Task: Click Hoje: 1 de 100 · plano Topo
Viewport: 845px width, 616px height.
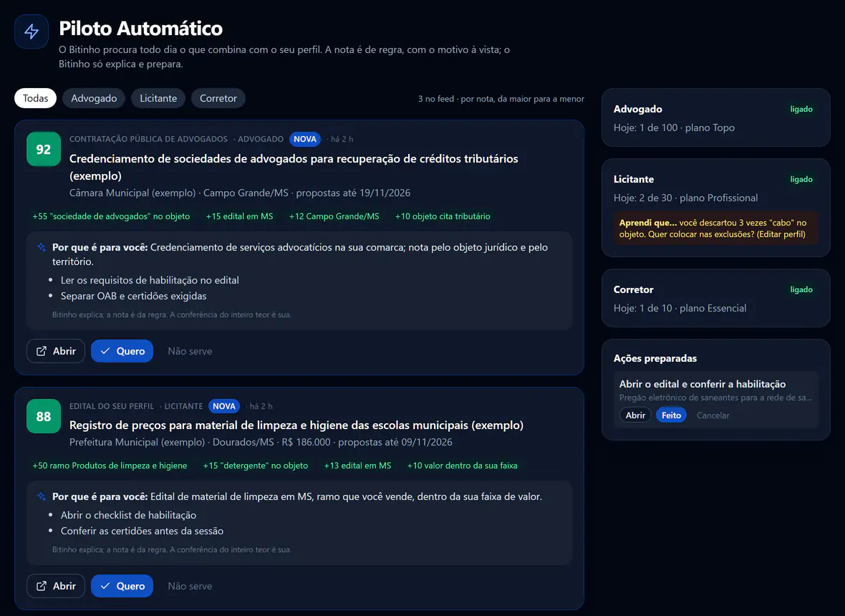Action: pos(674,127)
